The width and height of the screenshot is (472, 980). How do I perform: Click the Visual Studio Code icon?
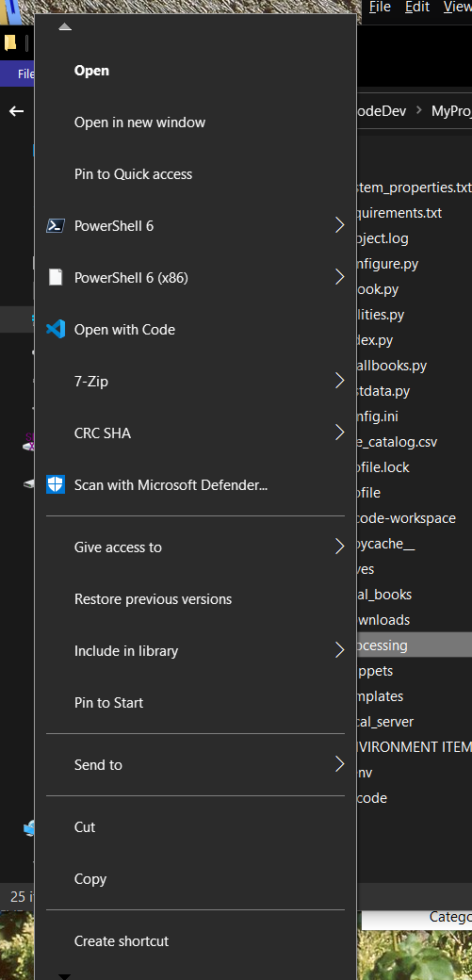56,330
